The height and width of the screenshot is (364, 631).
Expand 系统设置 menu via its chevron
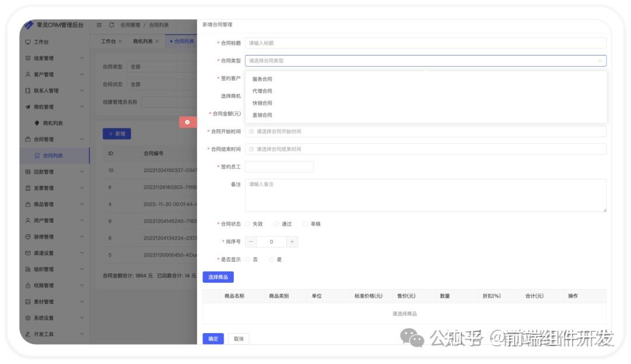click(x=82, y=318)
